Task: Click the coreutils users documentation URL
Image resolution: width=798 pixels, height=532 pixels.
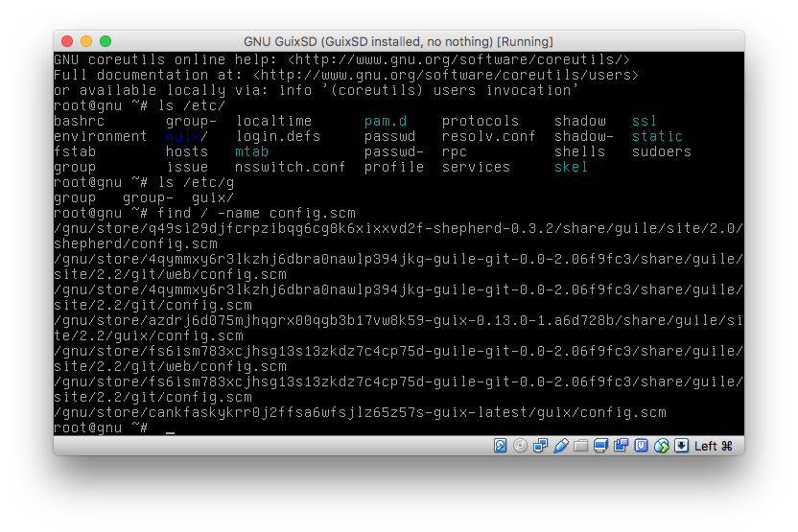Action: 446,75
